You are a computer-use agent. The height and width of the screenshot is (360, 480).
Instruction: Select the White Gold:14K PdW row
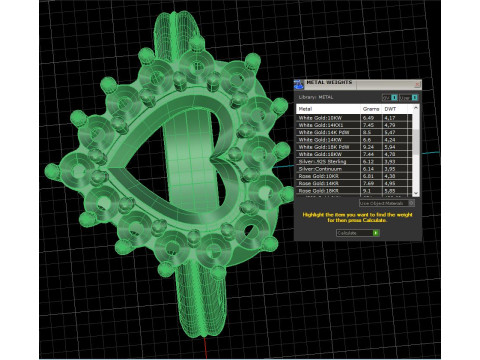[x=354, y=132]
